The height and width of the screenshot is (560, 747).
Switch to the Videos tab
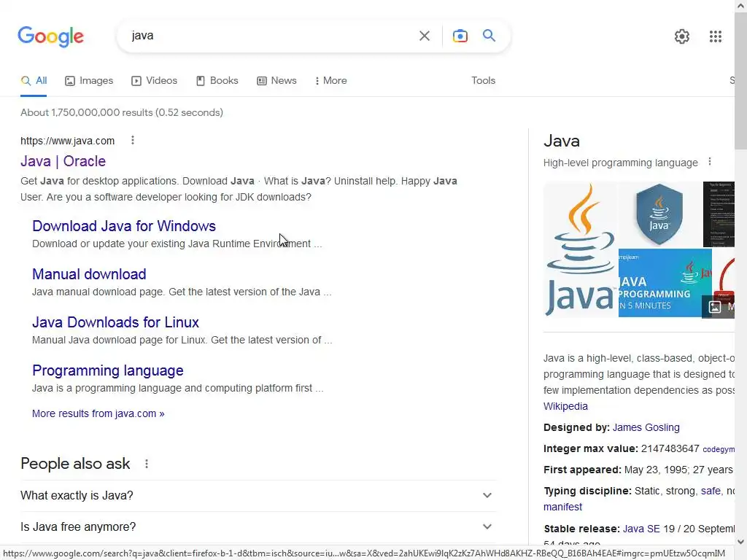(155, 80)
